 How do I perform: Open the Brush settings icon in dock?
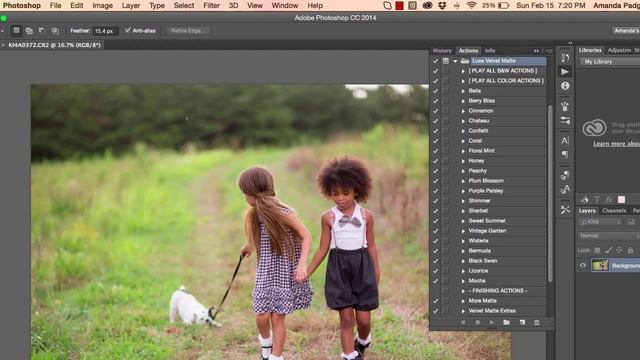tap(565, 121)
